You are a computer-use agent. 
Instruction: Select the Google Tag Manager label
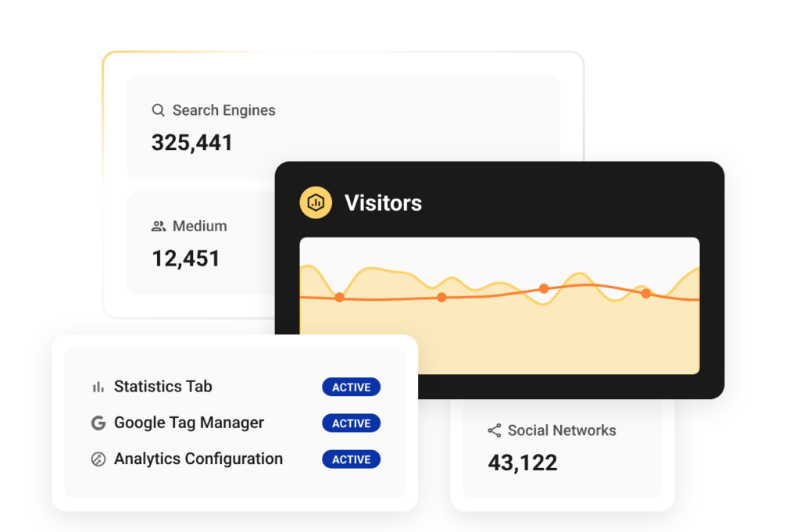(x=189, y=423)
